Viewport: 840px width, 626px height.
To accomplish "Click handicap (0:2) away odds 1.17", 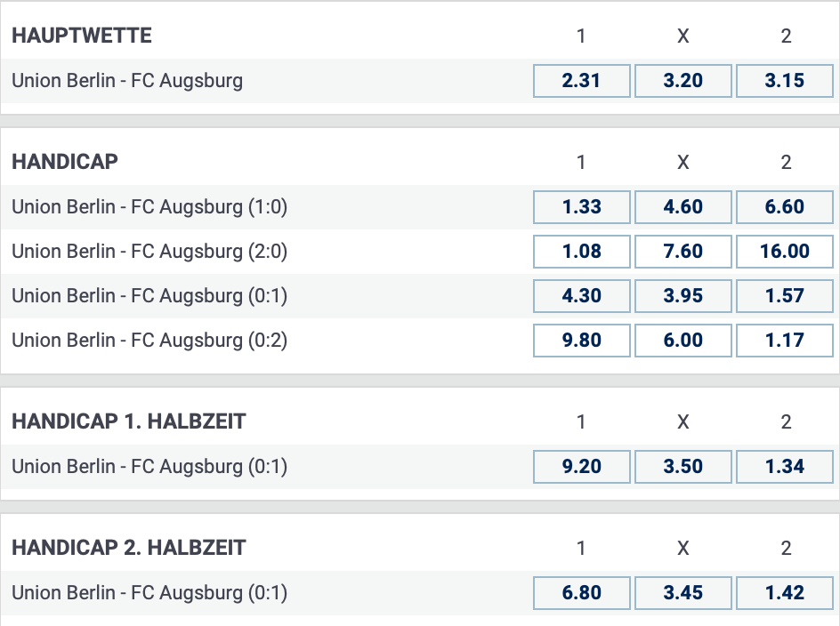I will (785, 341).
